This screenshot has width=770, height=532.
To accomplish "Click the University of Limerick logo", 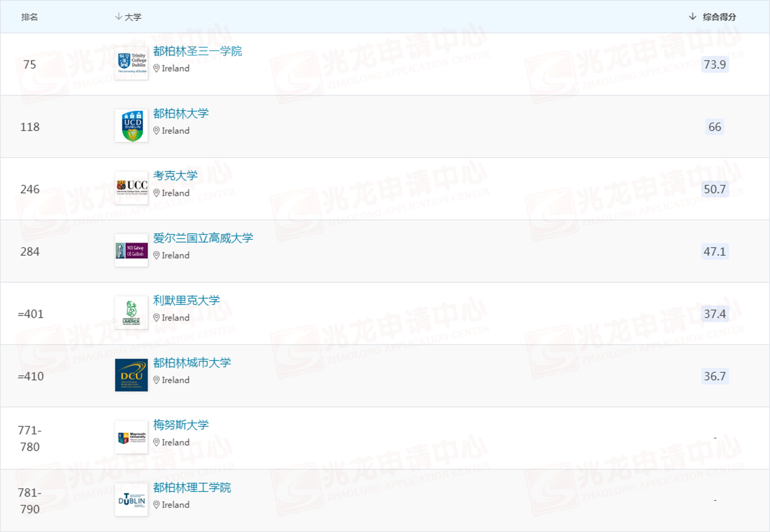I will [131, 313].
